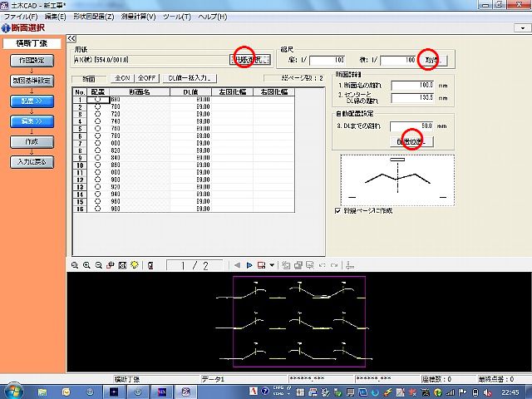Click the 用紙選択 paper selection button

[250, 60]
